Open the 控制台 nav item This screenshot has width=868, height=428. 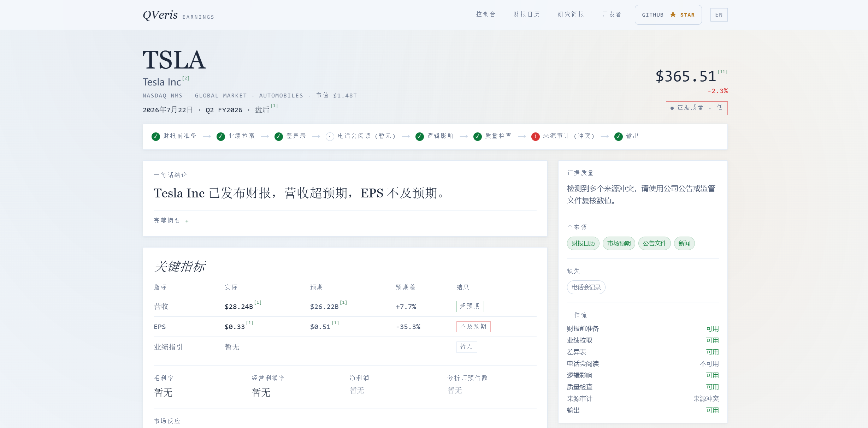point(486,14)
